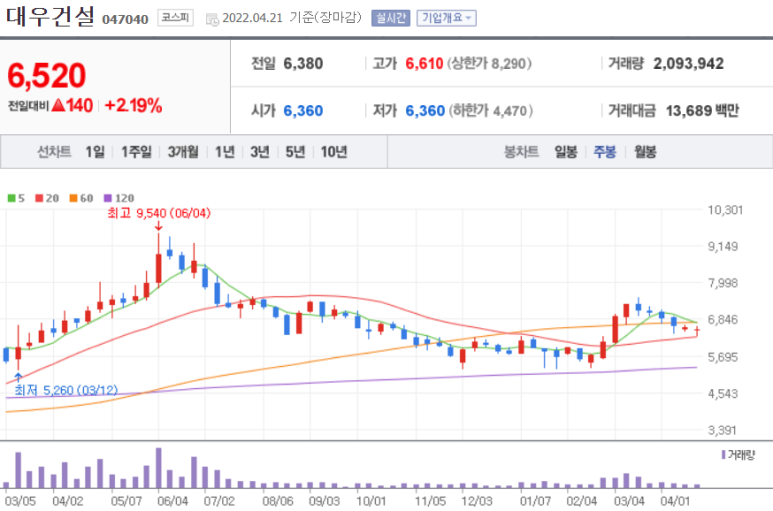Screen dimensions: 773x511
Task: Click the blue arrow above 최저 5,260
Action: click(x=18, y=377)
